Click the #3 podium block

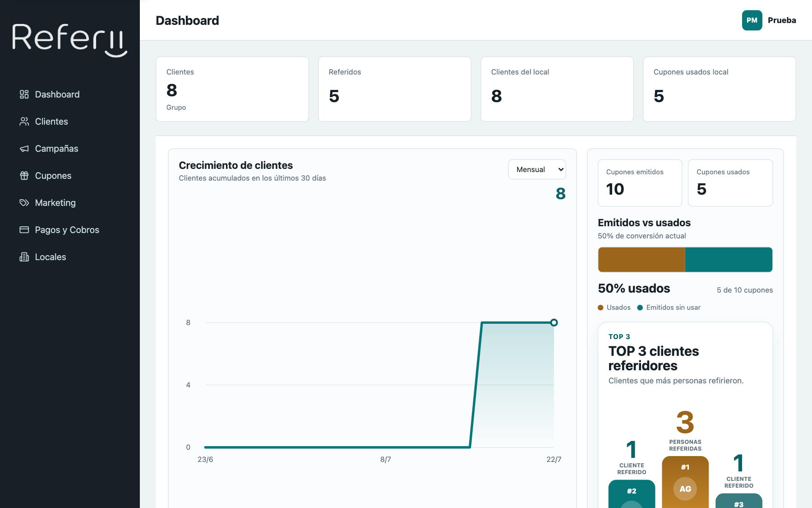click(739, 501)
